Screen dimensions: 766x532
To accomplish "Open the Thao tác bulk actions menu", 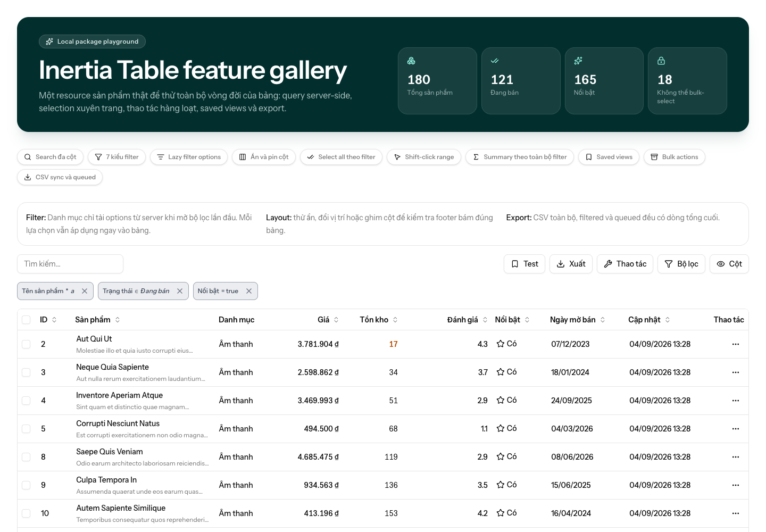I will [x=625, y=264].
